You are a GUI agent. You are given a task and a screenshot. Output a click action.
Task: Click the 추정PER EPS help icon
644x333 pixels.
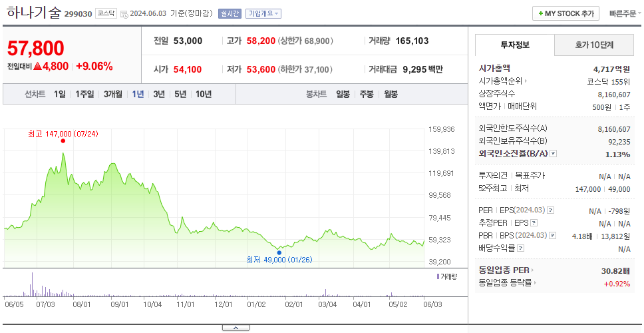[534, 223]
